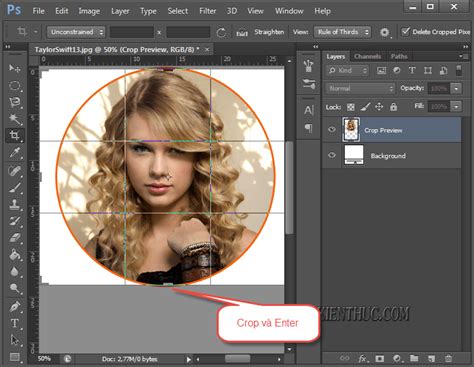Create a new group folder
This screenshot has width=474, height=367.
pyautogui.click(x=414, y=358)
